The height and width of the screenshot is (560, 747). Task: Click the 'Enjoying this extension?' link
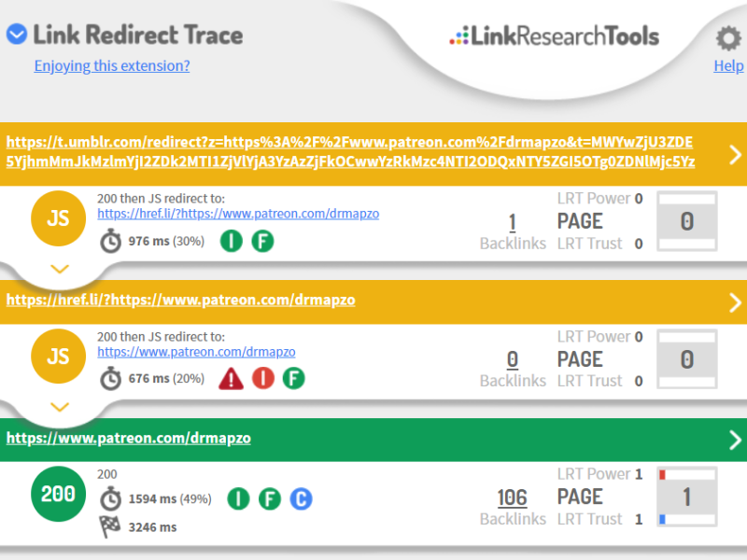click(112, 65)
